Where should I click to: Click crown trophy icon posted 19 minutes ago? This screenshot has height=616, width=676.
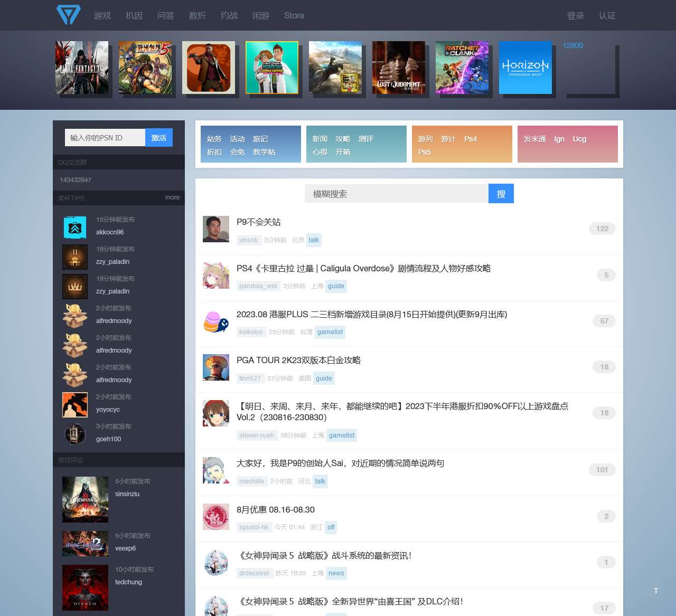(x=75, y=287)
